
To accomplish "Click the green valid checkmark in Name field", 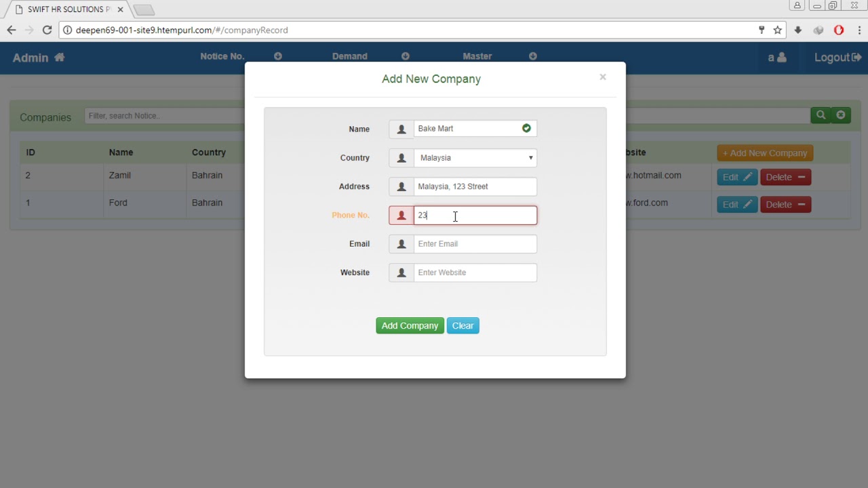I will [526, 128].
